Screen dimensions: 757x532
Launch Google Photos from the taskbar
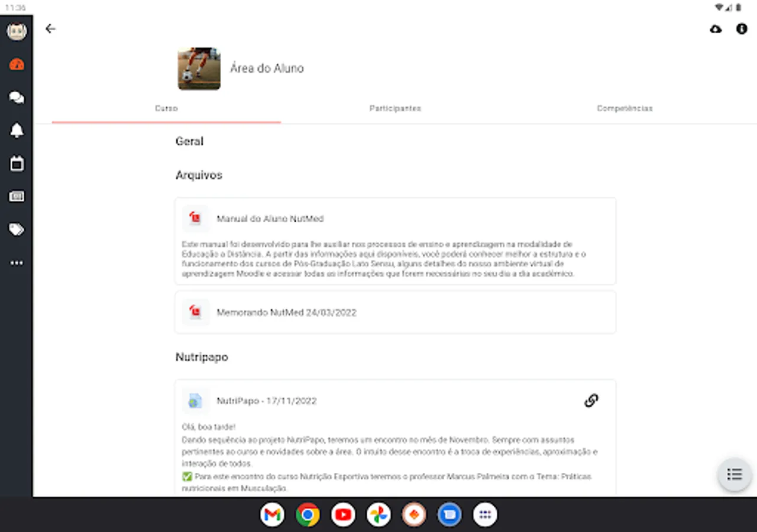point(378,515)
